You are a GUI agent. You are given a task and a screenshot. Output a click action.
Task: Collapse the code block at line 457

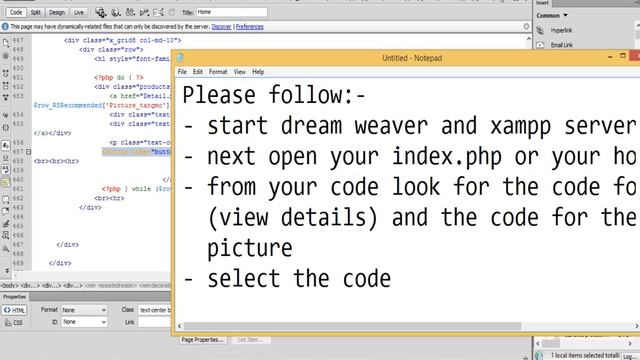click(x=29, y=152)
